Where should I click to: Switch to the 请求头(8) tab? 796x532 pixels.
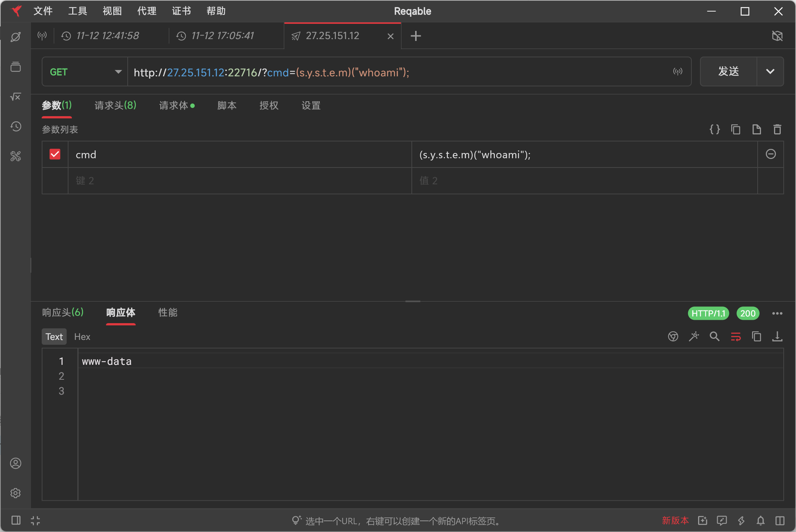pyautogui.click(x=115, y=105)
